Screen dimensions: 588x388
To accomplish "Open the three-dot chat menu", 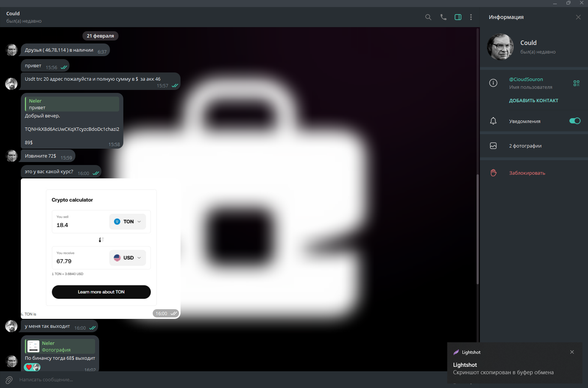I will coord(471,17).
